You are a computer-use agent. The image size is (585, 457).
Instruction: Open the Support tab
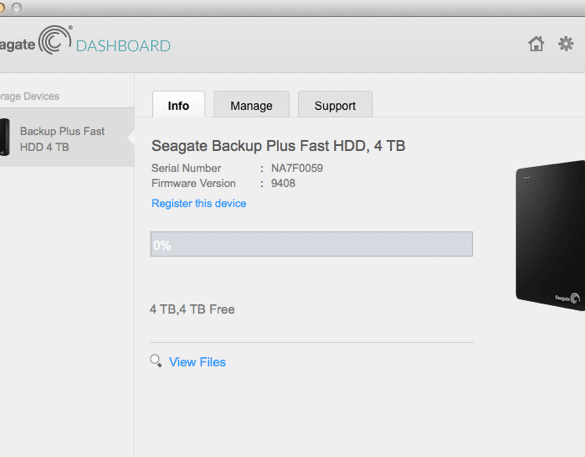335,104
